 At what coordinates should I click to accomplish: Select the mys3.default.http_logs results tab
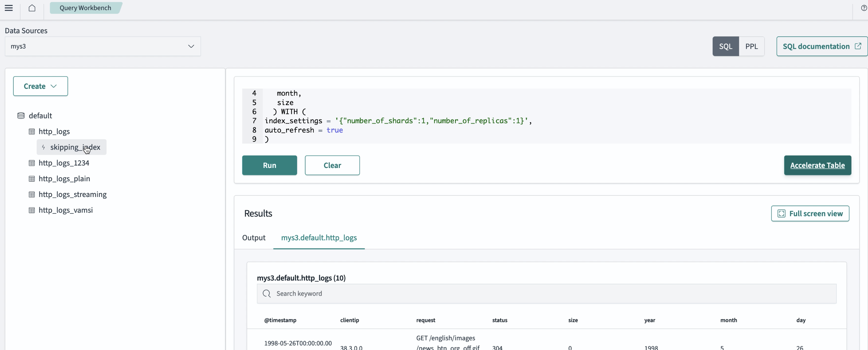[319, 238]
